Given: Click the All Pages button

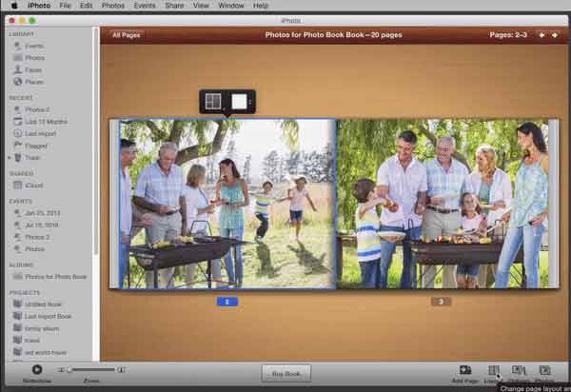Looking at the screenshot, I should 127,35.
